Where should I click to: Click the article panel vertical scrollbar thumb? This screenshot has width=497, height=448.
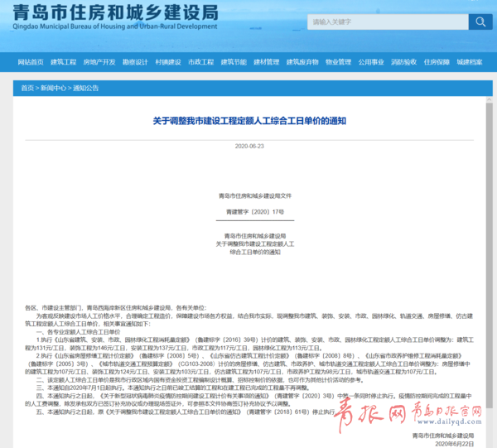tap(489, 253)
